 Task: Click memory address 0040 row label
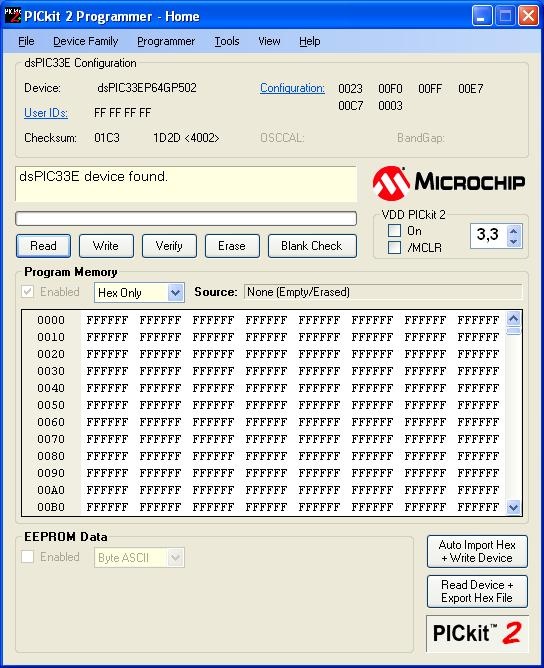tap(51, 388)
